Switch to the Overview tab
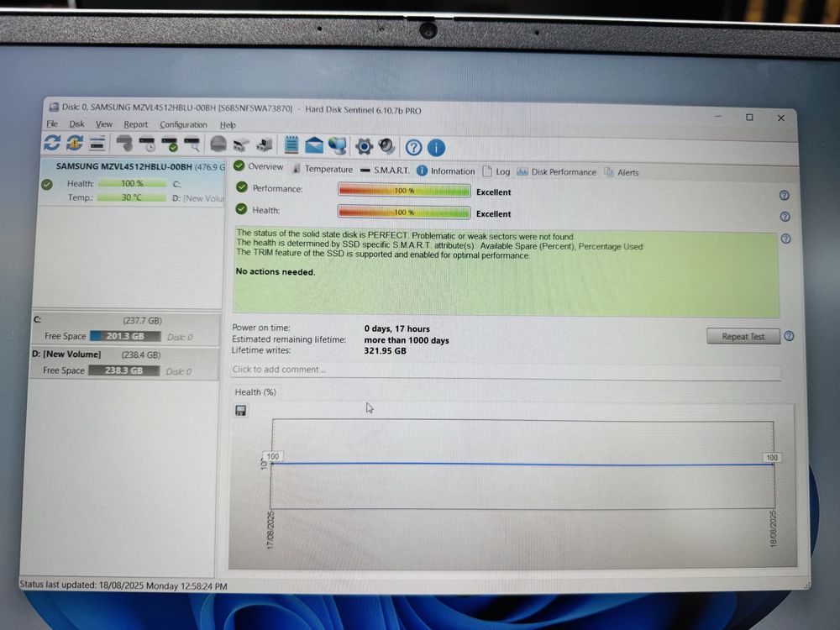The image size is (840, 630). (x=259, y=166)
